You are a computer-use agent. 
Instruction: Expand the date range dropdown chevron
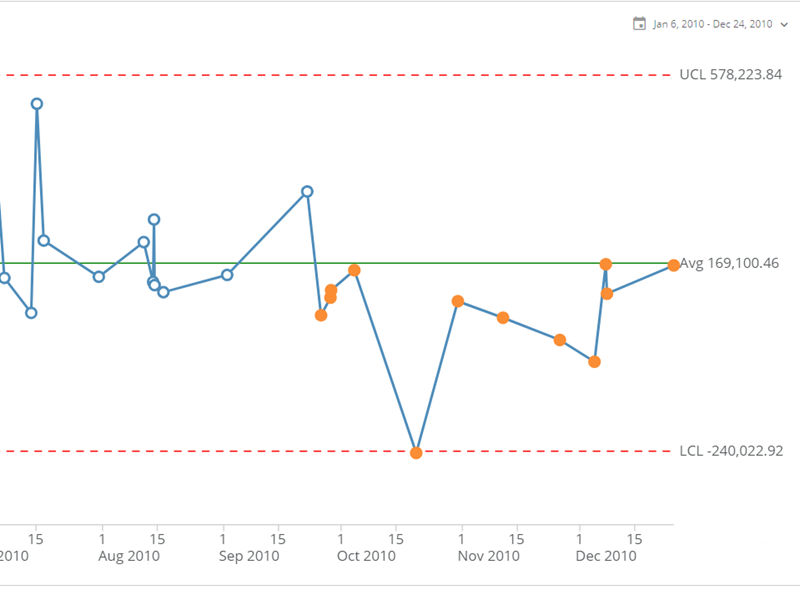[783, 24]
